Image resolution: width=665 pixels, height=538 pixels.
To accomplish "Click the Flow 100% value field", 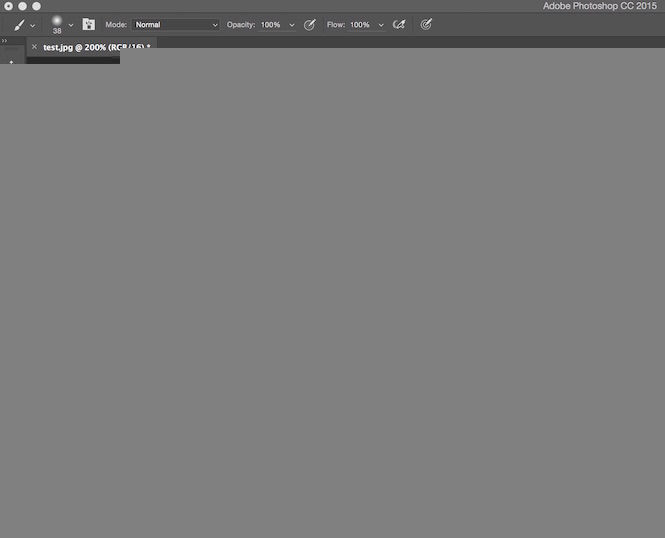I will 361,25.
